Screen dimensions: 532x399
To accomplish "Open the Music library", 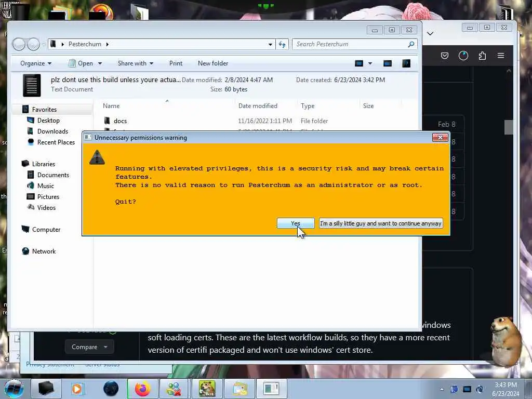I will tap(46, 185).
